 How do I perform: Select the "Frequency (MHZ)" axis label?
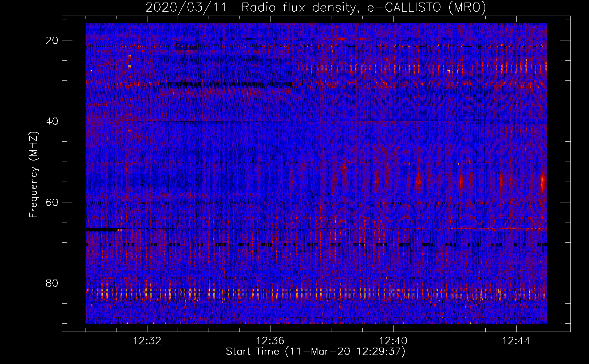tap(33, 175)
